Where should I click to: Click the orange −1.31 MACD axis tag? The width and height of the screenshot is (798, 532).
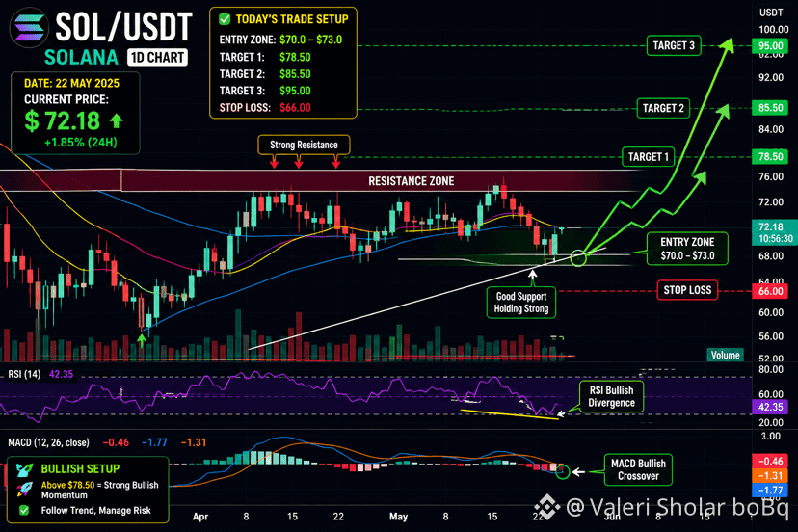pyautogui.click(x=770, y=475)
